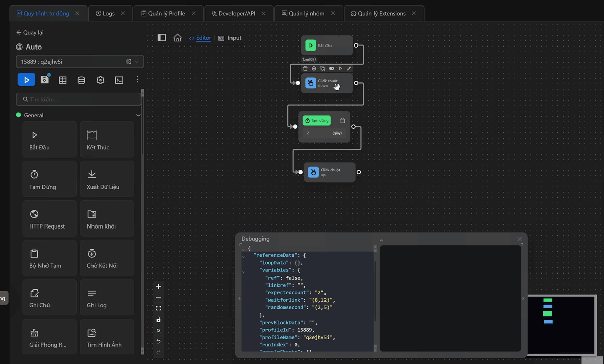Click the save workflow disk icon
This screenshot has height=364, width=604.
tap(44, 80)
